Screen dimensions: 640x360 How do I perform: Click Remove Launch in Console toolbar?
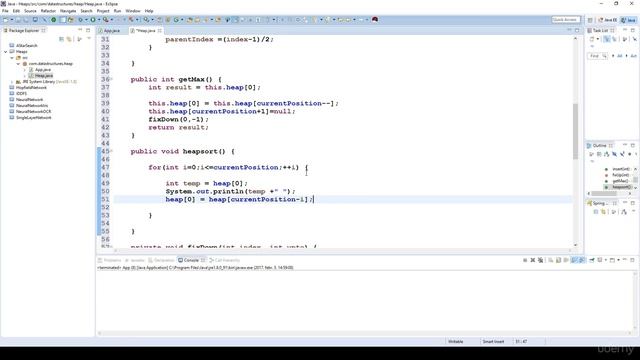tap(533, 260)
